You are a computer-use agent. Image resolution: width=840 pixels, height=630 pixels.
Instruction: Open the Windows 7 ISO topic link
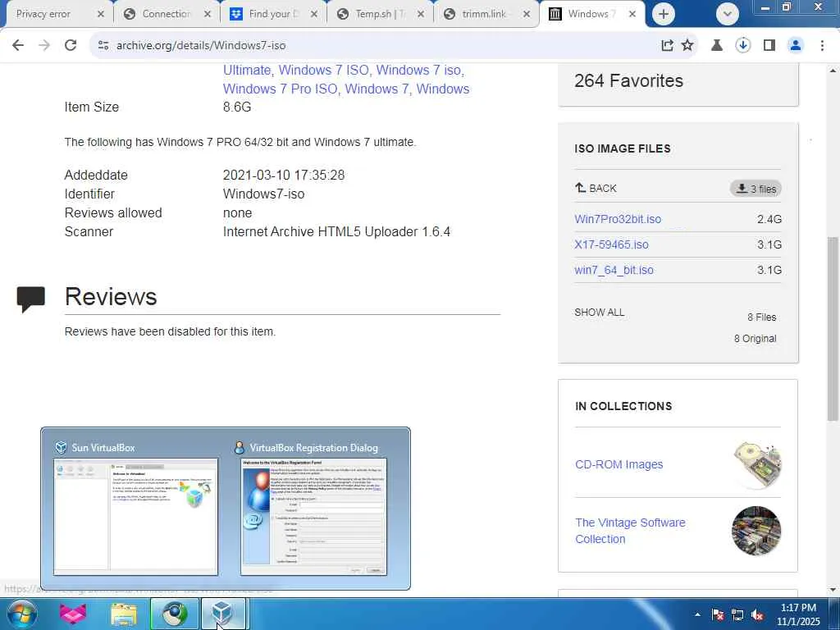(323, 71)
